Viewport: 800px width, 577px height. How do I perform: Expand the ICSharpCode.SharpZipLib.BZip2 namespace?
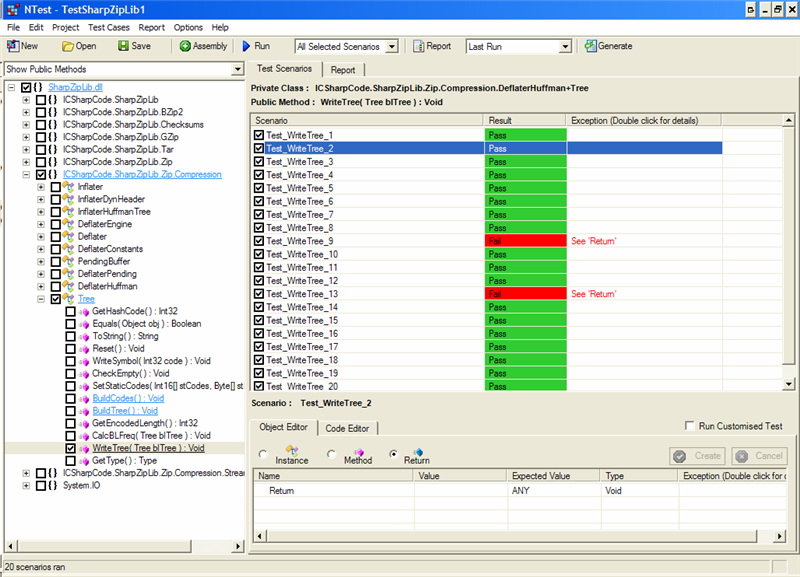(x=26, y=112)
